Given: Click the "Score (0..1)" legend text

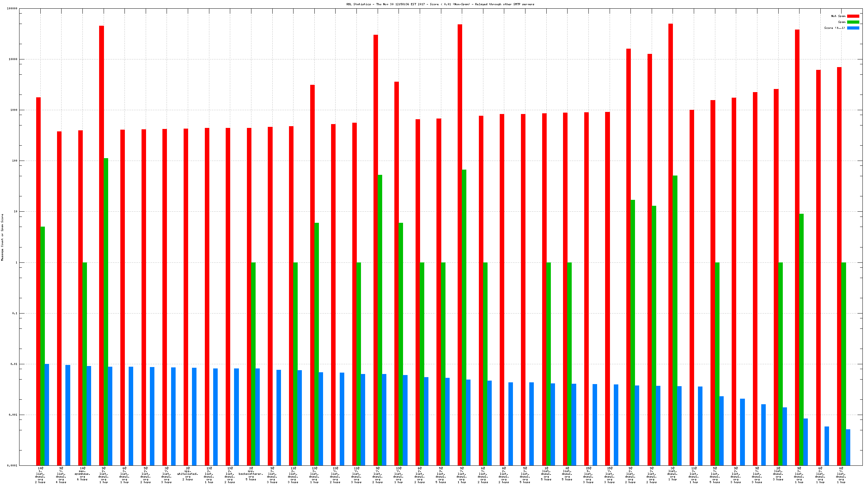Looking at the screenshot, I should 834,28.
